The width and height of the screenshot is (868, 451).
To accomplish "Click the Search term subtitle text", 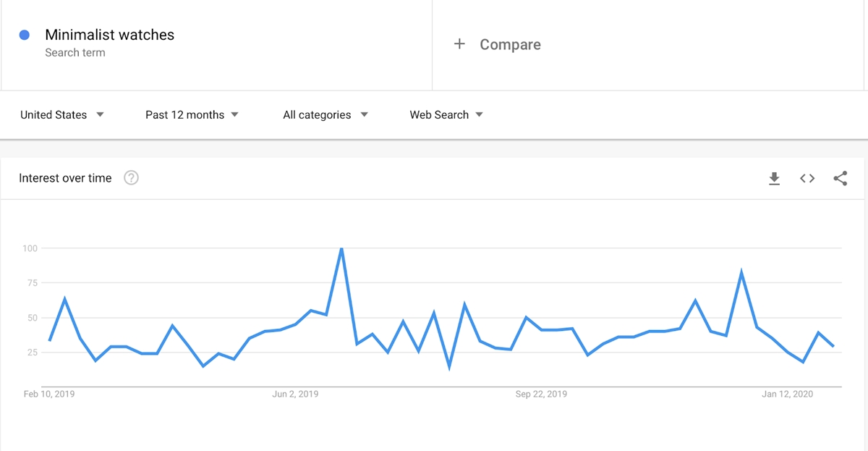I will point(75,53).
